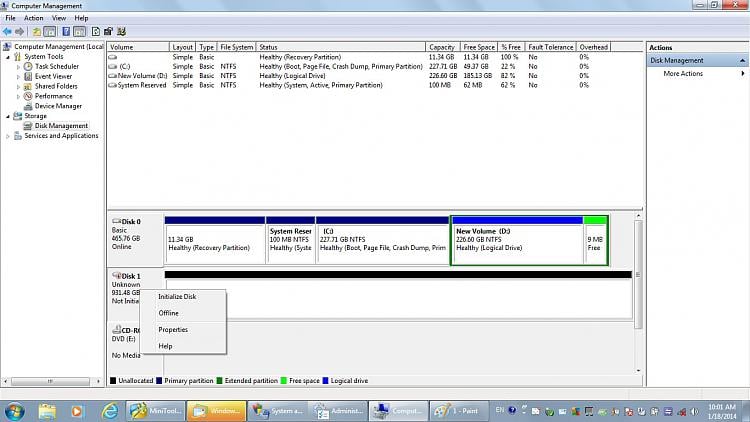Sort by the Fault Tolerance column header
This screenshot has width=750, height=422.
click(x=551, y=47)
